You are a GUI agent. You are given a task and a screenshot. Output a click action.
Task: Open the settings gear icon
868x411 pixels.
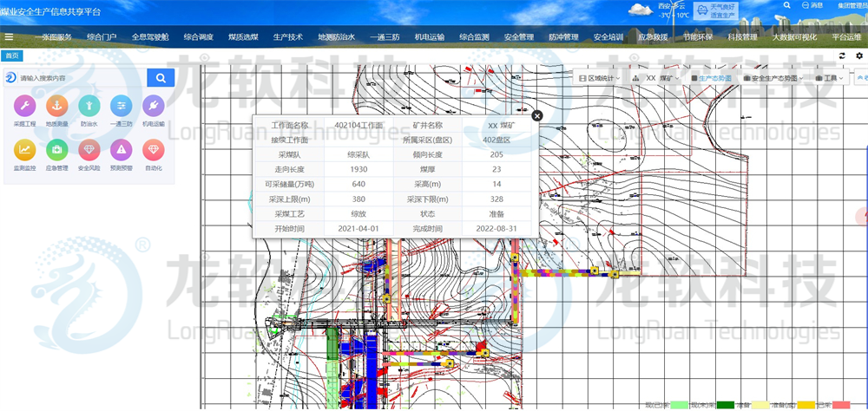(858, 55)
